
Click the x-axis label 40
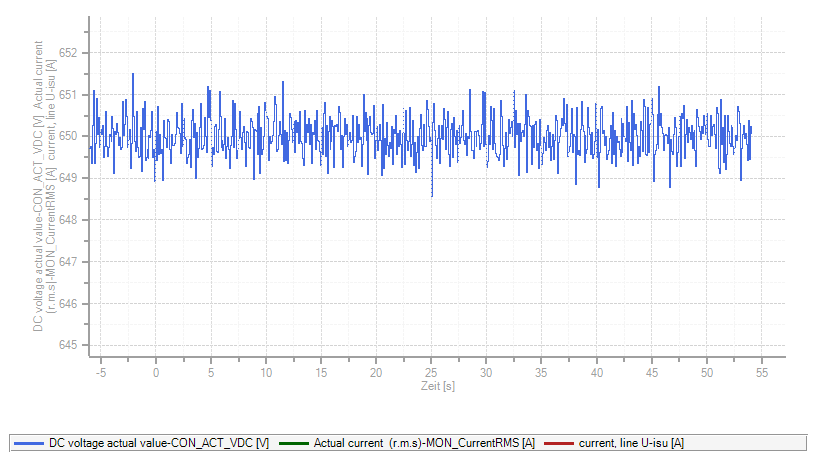pos(596,373)
